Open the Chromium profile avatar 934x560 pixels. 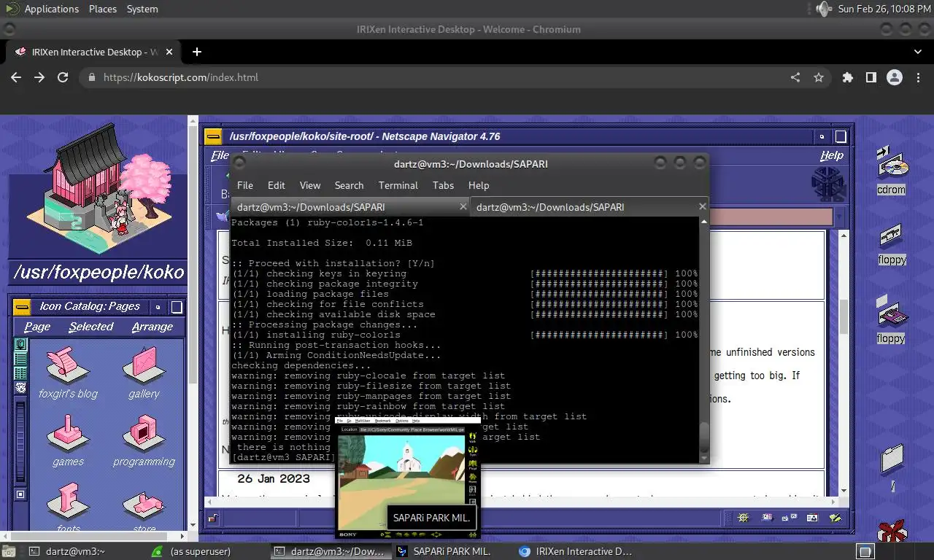coord(895,77)
